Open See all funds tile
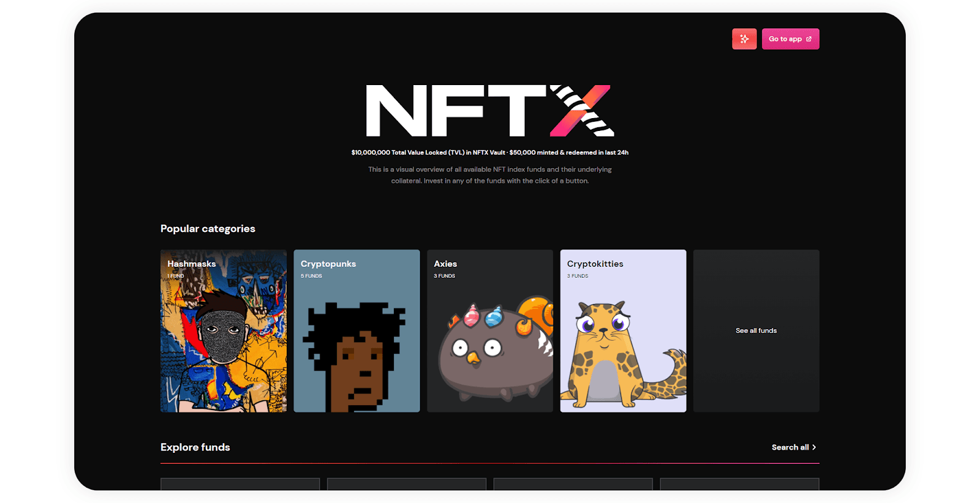 coord(756,330)
